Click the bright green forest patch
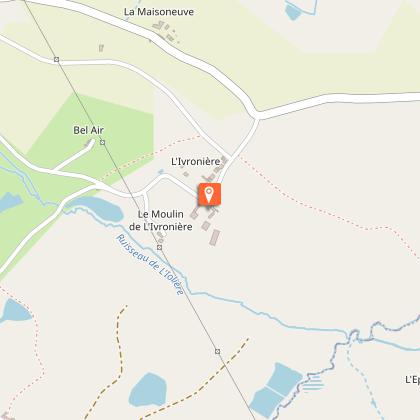The width and height of the screenshot is (420, 420). [97, 133]
